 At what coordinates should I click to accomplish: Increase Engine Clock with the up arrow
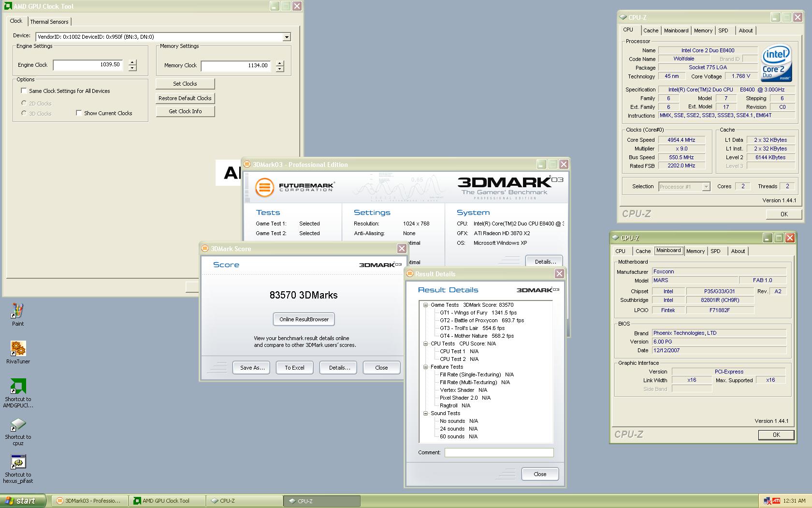(x=132, y=62)
